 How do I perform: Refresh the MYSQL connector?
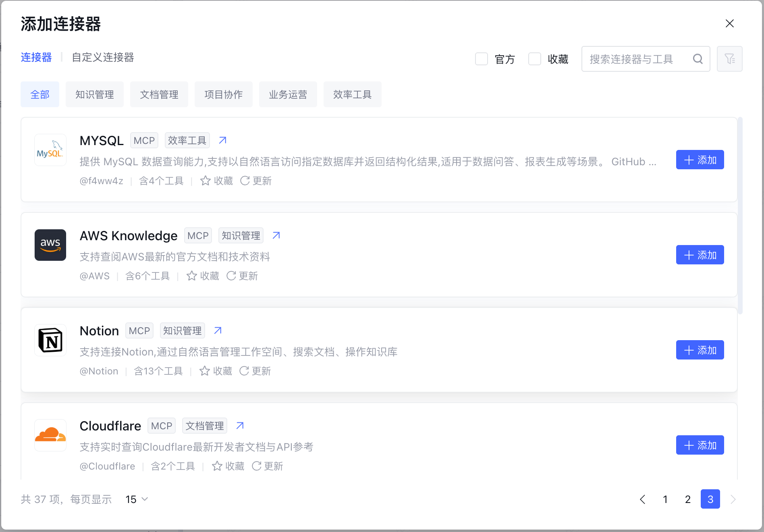coord(256,181)
